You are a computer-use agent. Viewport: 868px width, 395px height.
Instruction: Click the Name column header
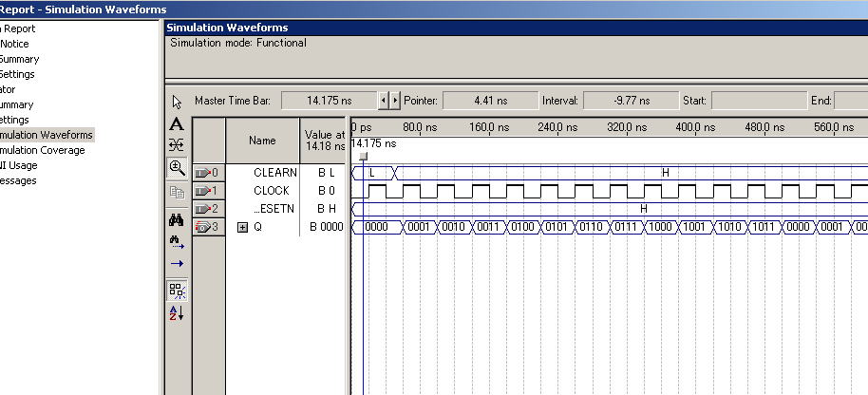pos(262,140)
